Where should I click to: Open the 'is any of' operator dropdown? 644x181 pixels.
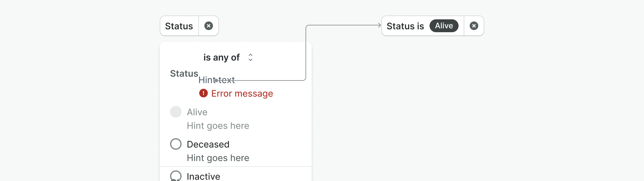[x=222, y=57]
